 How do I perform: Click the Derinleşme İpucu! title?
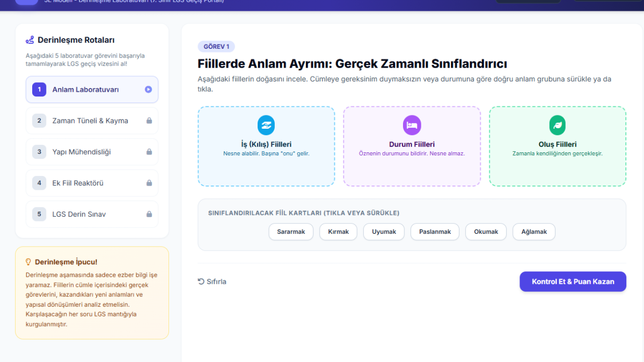66,262
